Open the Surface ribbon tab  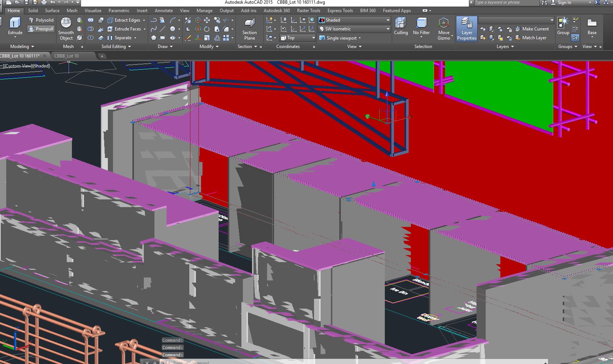click(x=52, y=11)
